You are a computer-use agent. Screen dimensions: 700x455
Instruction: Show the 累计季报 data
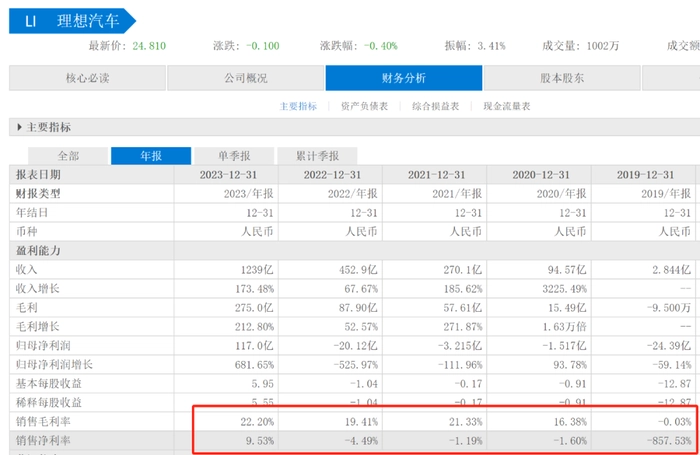coord(316,156)
